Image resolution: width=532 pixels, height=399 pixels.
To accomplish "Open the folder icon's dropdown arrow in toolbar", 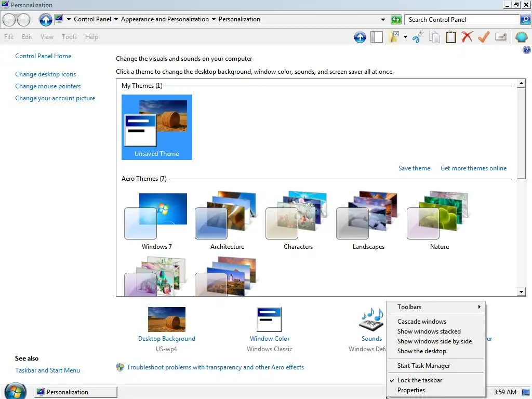I will pos(405,37).
